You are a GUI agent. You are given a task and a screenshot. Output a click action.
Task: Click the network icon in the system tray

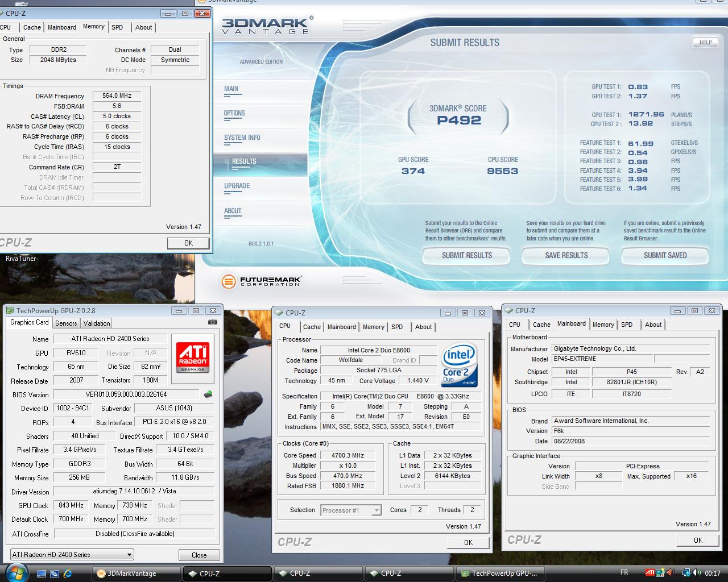tap(686, 573)
